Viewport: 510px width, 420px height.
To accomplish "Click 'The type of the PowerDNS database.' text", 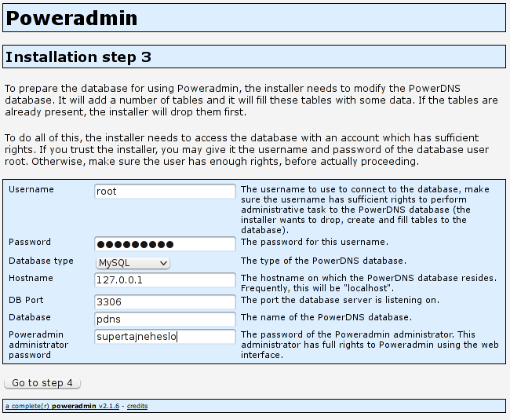I will [x=323, y=261].
